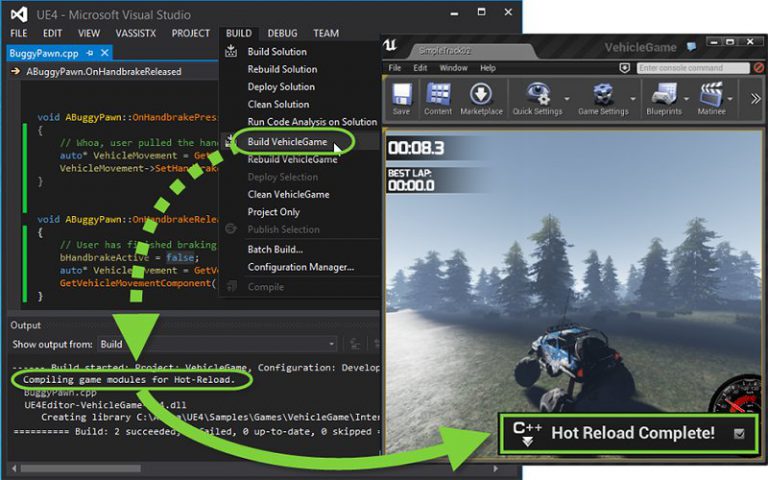The width and height of the screenshot is (768, 480).
Task: Expand the Quick Settings dropdown arrow
Action: click(567, 99)
